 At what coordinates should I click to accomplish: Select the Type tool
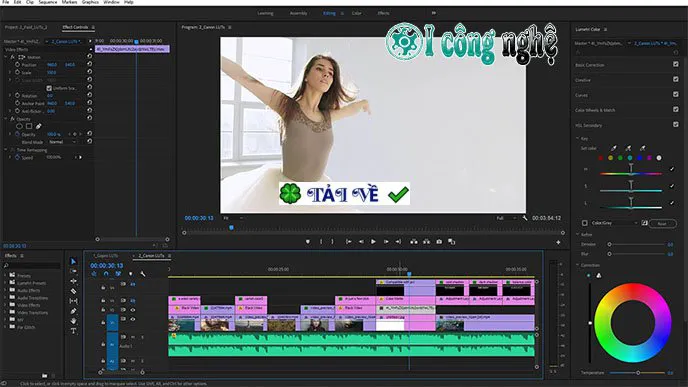tap(73, 331)
